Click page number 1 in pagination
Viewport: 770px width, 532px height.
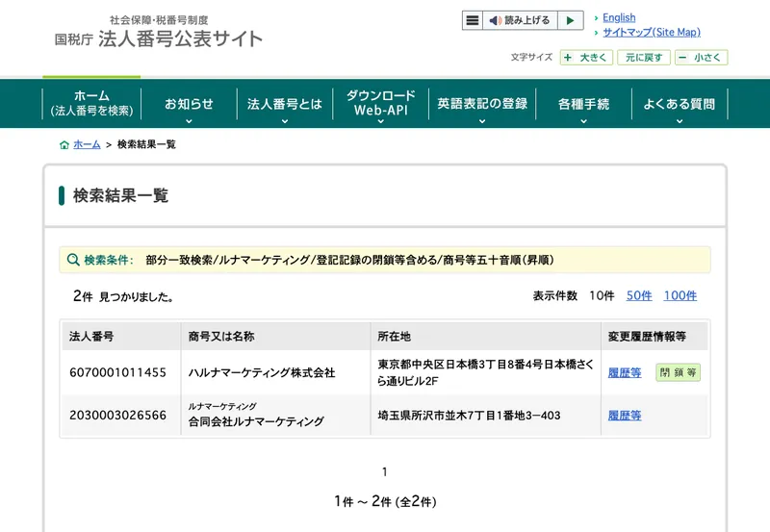click(x=384, y=472)
